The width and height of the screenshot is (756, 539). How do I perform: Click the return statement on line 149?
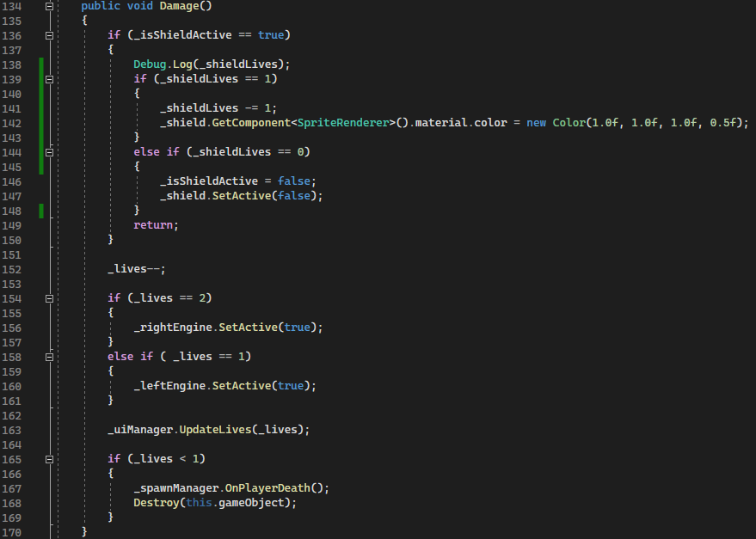point(153,224)
